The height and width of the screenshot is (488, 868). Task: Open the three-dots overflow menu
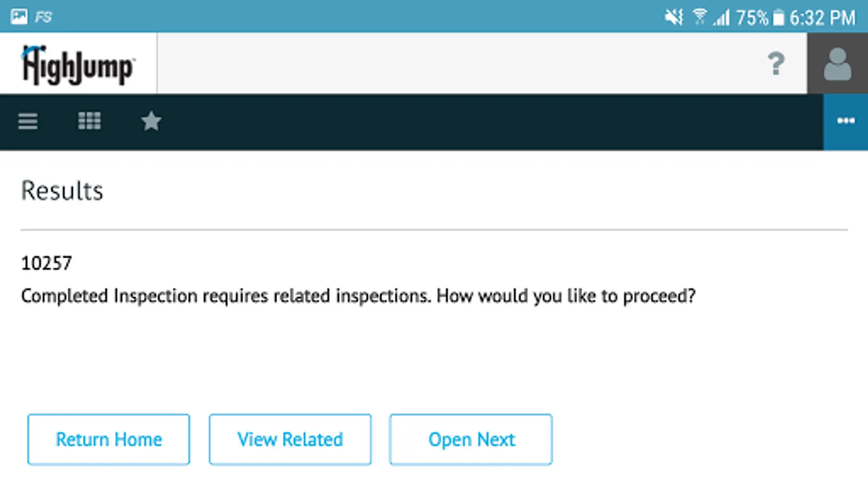(x=845, y=121)
